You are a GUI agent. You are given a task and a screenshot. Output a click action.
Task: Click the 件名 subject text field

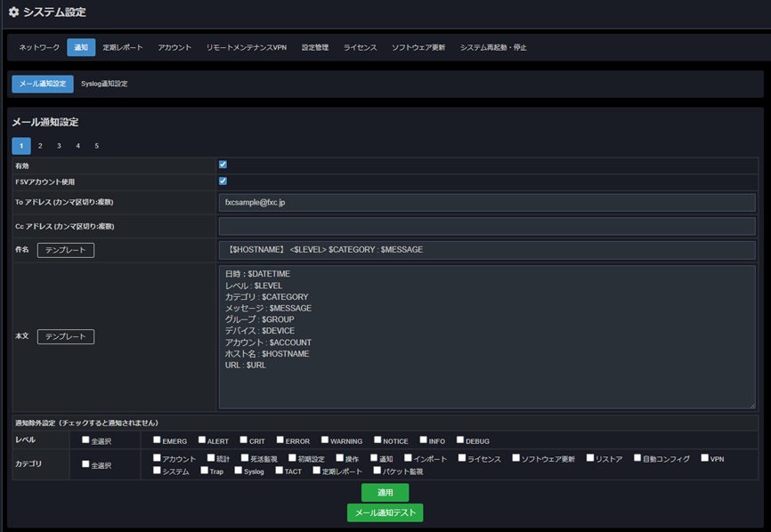tap(487, 250)
